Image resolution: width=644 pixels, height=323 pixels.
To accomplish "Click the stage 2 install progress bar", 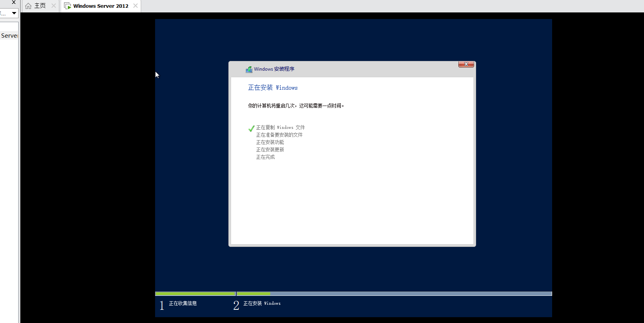I will tap(394, 294).
